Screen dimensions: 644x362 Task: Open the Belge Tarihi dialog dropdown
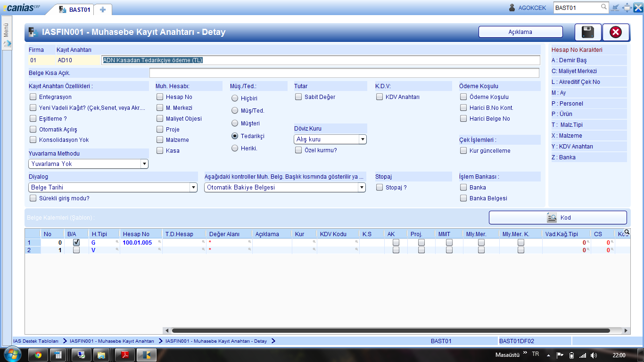[113, 187]
